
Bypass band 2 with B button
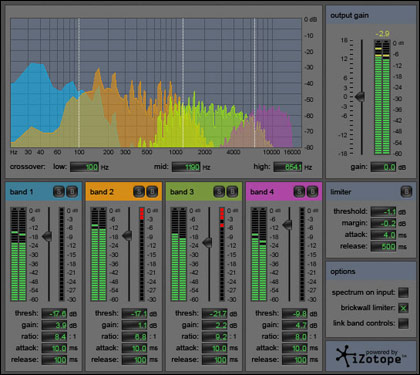pyautogui.click(x=152, y=192)
